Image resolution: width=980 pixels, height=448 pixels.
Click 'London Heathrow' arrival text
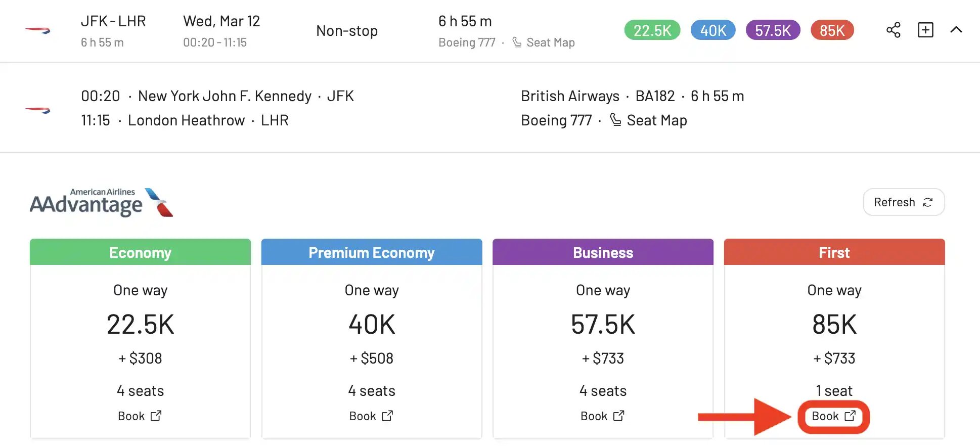tap(186, 120)
